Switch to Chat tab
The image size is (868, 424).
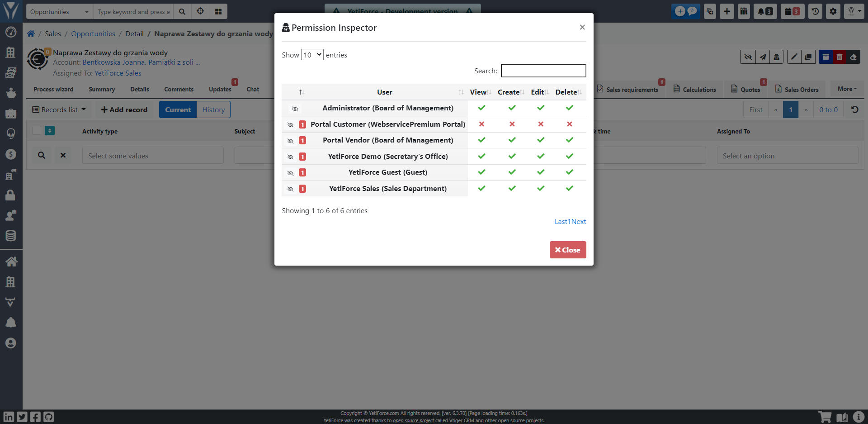(x=253, y=89)
